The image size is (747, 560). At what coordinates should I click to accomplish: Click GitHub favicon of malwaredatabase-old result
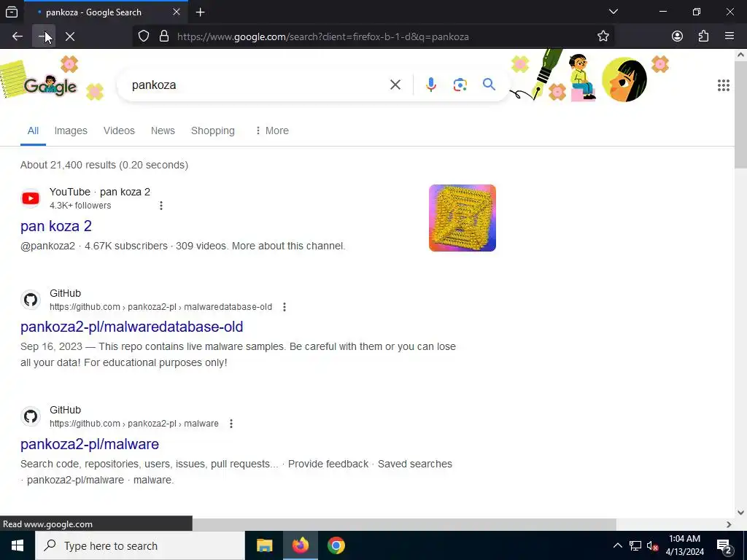(31, 300)
